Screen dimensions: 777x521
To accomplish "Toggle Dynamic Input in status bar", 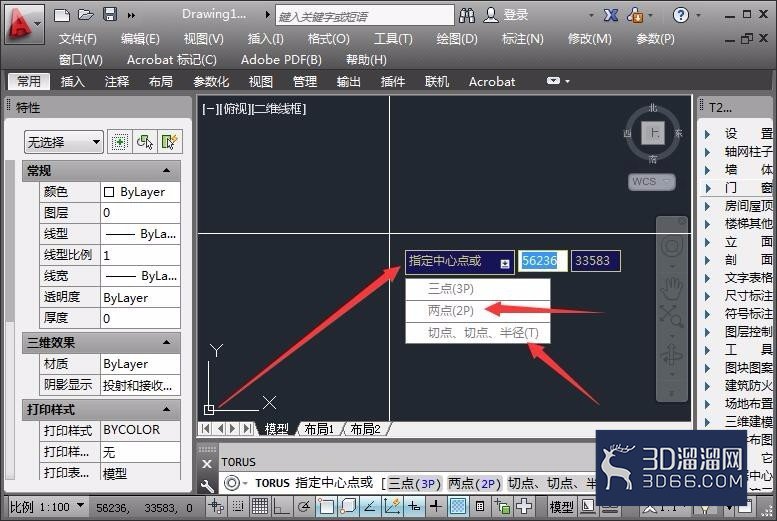I will click(x=414, y=507).
